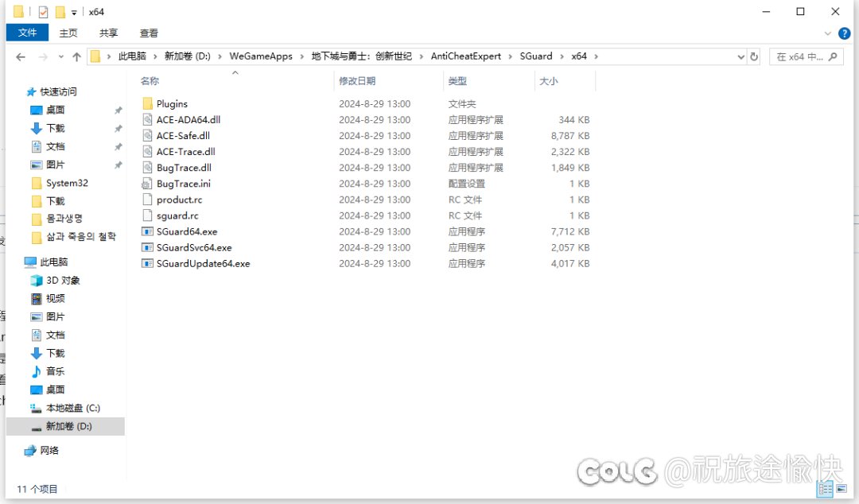Navigate to WeGameApps breadcrumb
The height and width of the screenshot is (504, 859).
tap(261, 56)
